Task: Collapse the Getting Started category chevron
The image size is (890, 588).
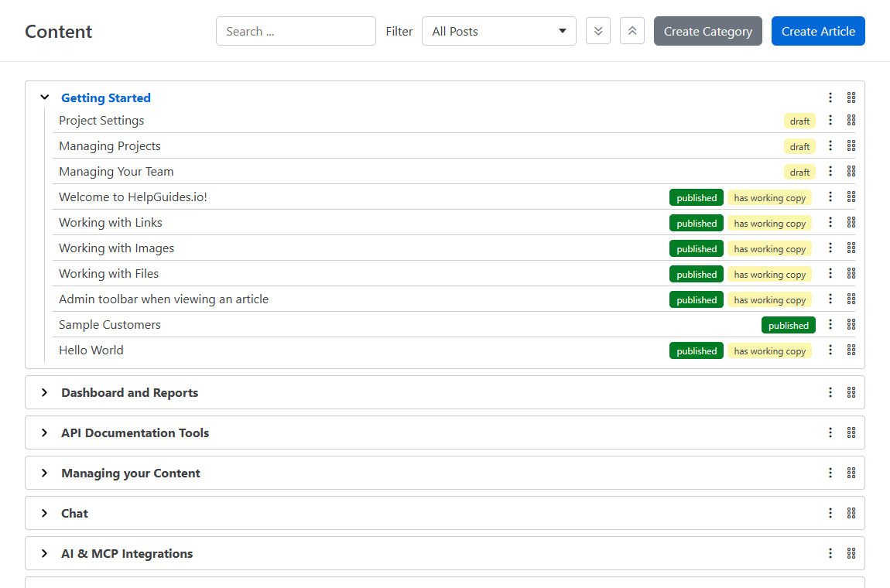Action: click(45, 97)
